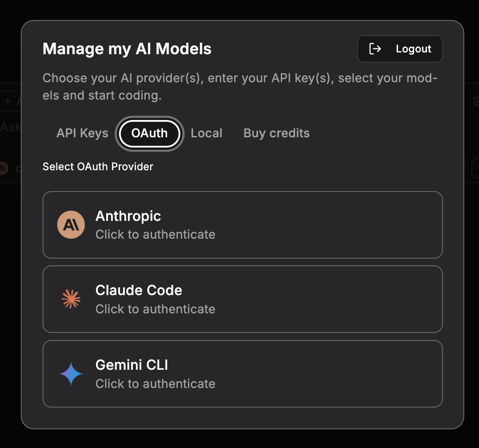Click the Claude Code starburst icon

[x=71, y=299]
